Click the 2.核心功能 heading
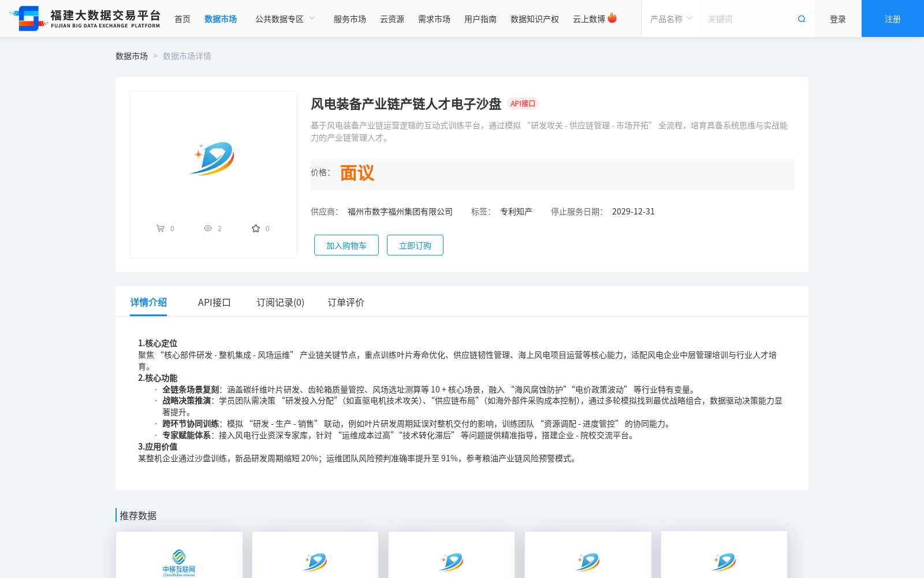 click(x=158, y=378)
